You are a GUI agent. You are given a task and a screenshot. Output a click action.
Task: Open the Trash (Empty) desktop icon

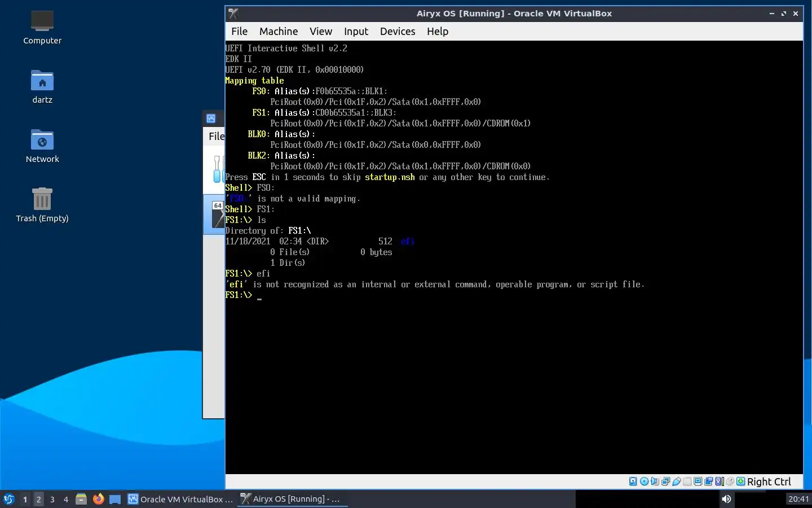point(42,205)
